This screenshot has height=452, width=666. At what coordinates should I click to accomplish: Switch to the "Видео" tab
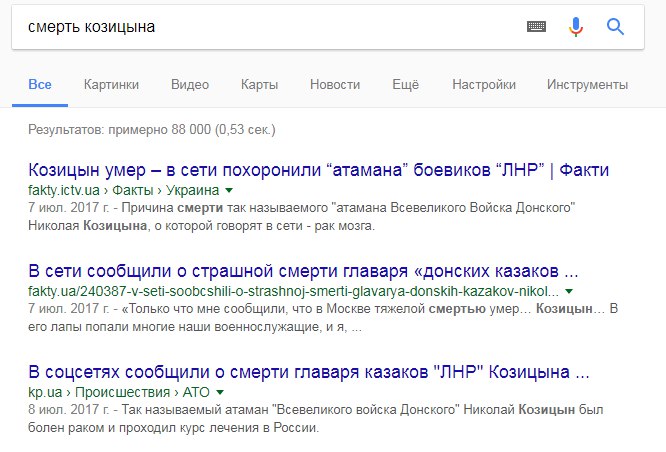(190, 85)
